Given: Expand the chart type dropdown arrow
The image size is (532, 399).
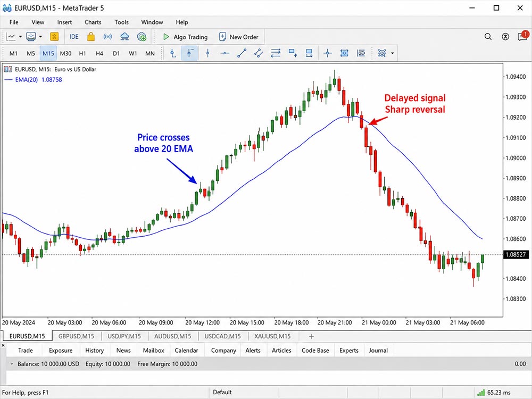Looking at the screenshot, I should point(20,37).
